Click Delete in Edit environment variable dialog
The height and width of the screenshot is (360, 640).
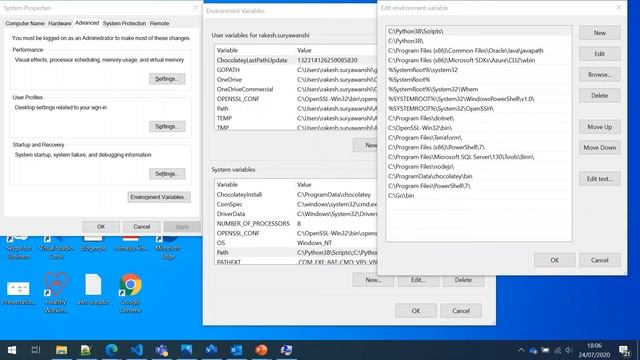pos(600,96)
